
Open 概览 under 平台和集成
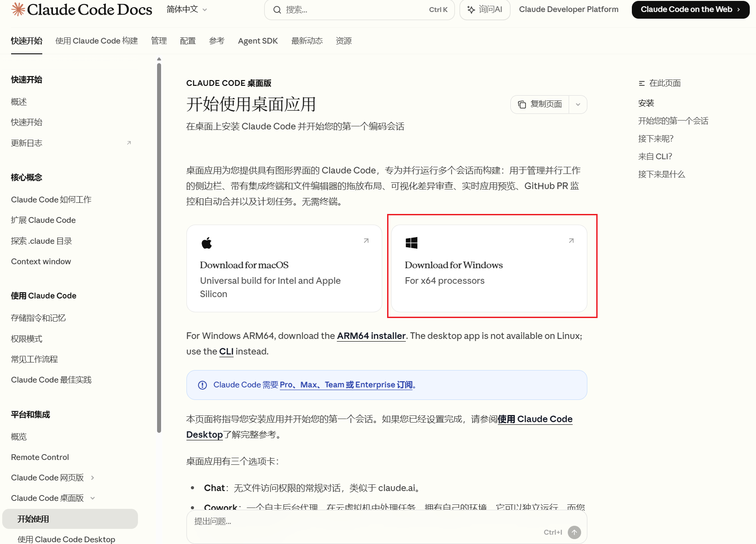19,437
